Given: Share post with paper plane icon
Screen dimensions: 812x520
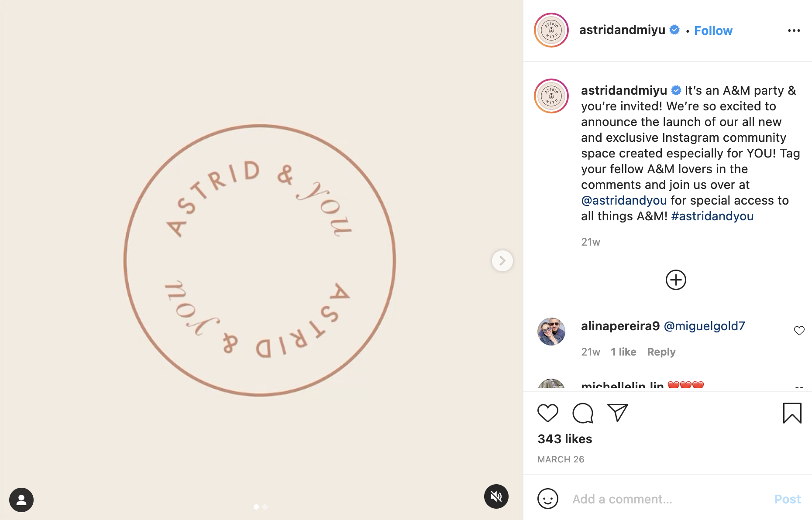Looking at the screenshot, I should tap(617, 413).
